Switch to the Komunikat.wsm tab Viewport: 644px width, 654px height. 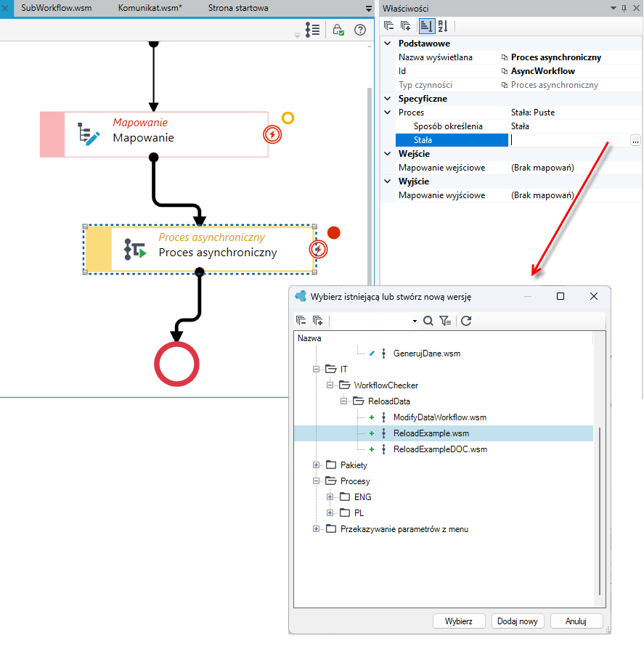(x=150, y=8)
